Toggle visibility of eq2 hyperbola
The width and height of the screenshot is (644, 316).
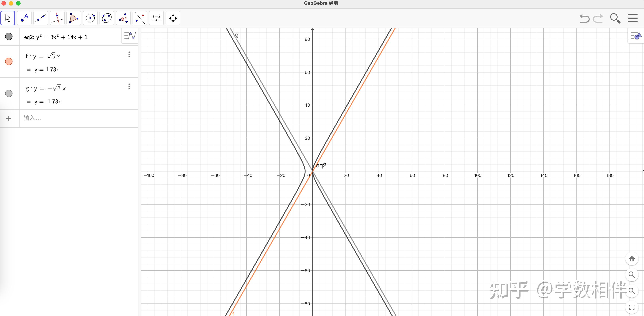pyautogui.click(x=9, y=37)
